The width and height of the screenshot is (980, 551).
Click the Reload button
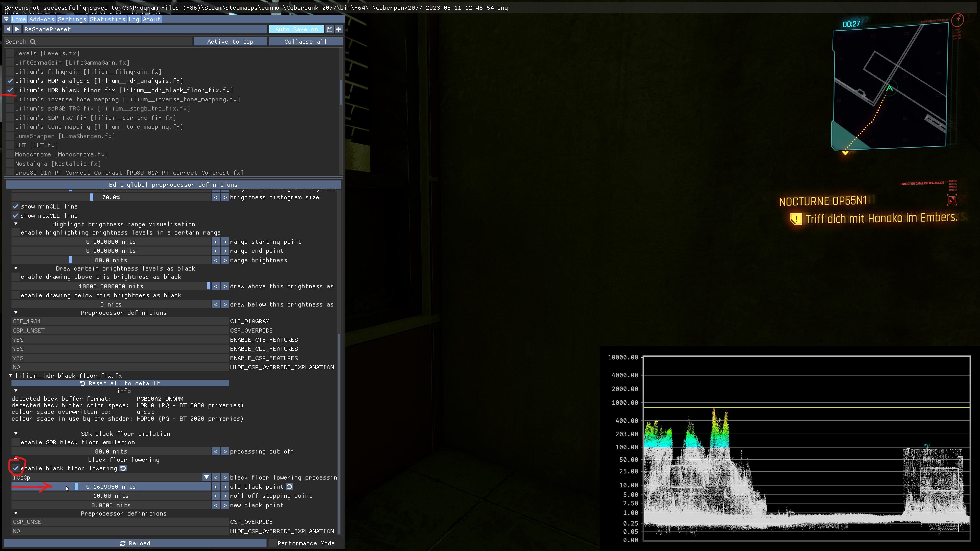135,543
